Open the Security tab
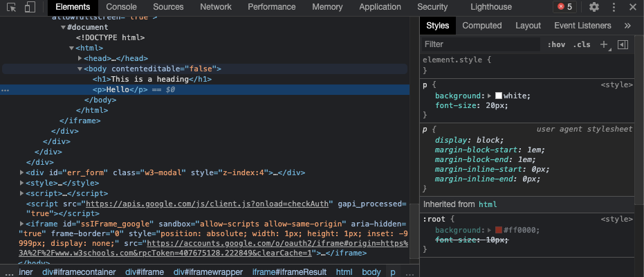 click(x=432, y=7)
